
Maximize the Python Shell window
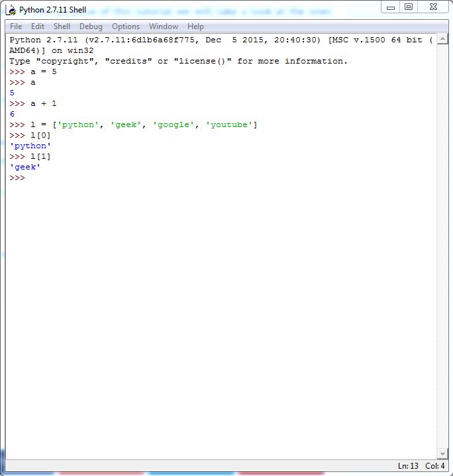409,7
